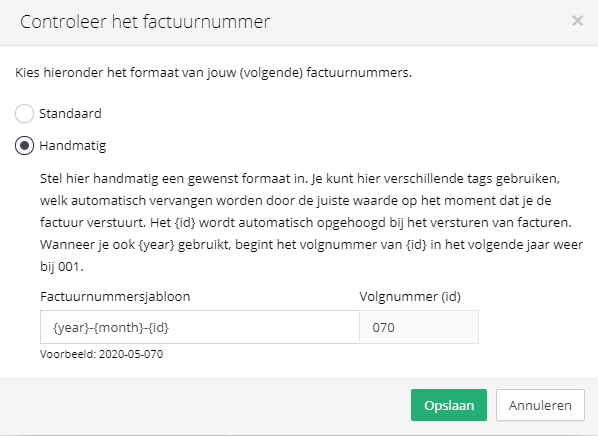This screenshot has width=598, height=436.
Task: Click the Volgnummer (id) field label
Action: click(x=410, y=296)
